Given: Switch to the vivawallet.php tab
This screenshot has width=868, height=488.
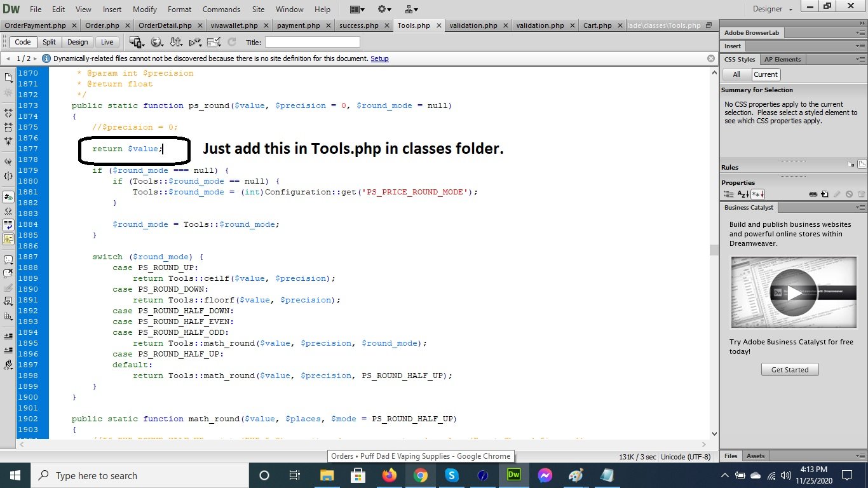Looking at the screenshot, I should 233,25.
